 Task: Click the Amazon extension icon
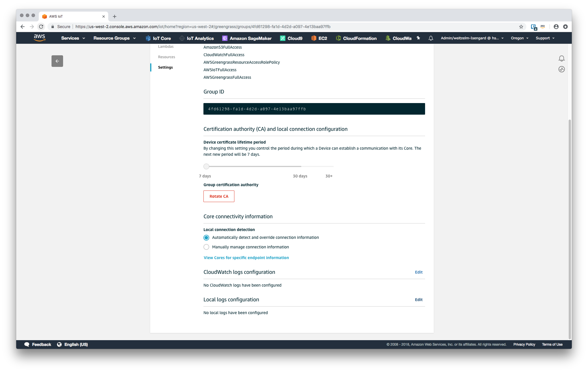(543, 26)
